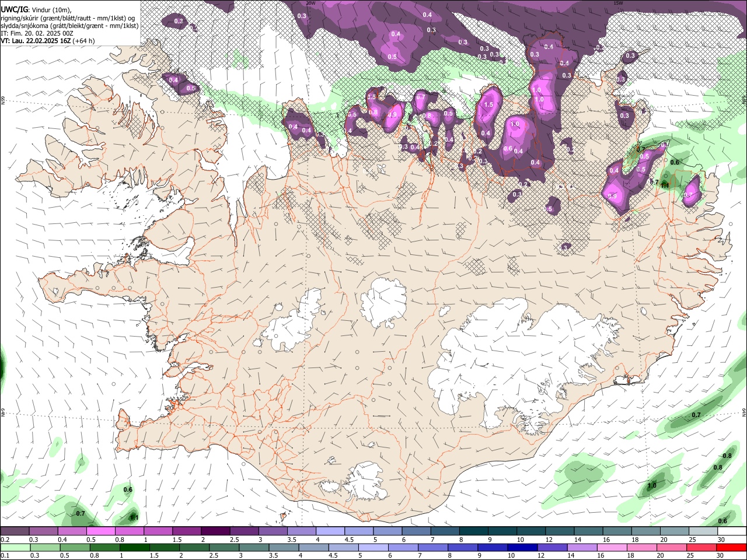This screenshot has width=747, height=560.
Task: Pick the deep navy blue 10 rain swatch
Action: pos(521,547)
